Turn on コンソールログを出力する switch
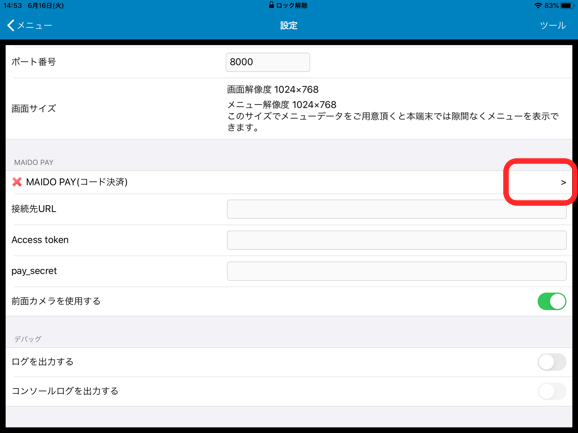578x433 pixels. pyautogui.click(x=551, y=391)
